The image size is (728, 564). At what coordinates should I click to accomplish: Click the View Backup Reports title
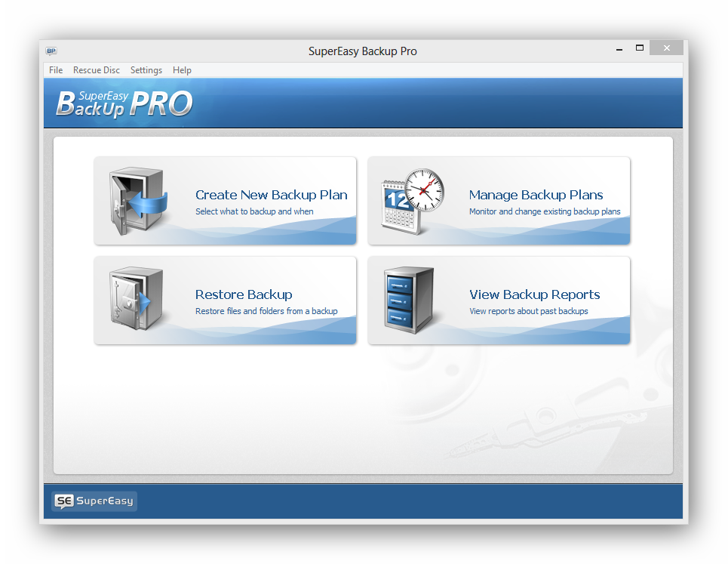click(534, 294)
